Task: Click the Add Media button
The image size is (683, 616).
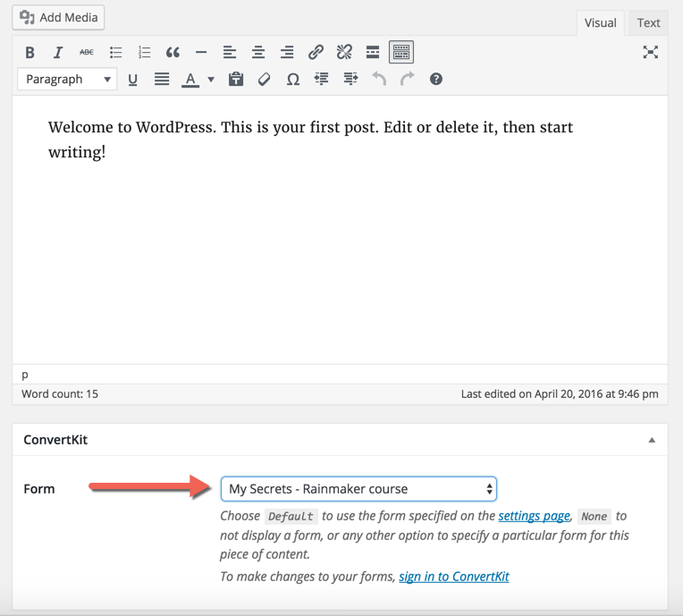Action: (x=59, y=17)
